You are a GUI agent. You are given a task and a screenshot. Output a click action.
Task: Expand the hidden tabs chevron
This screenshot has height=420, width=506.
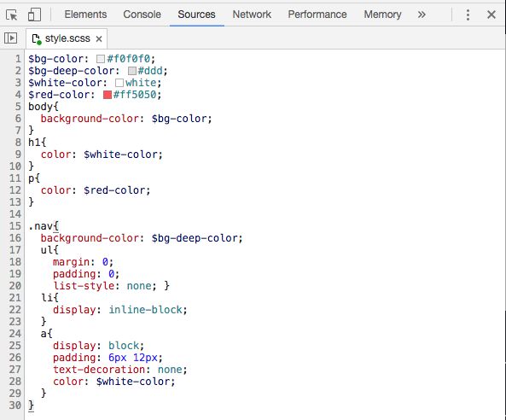point(422,15)
